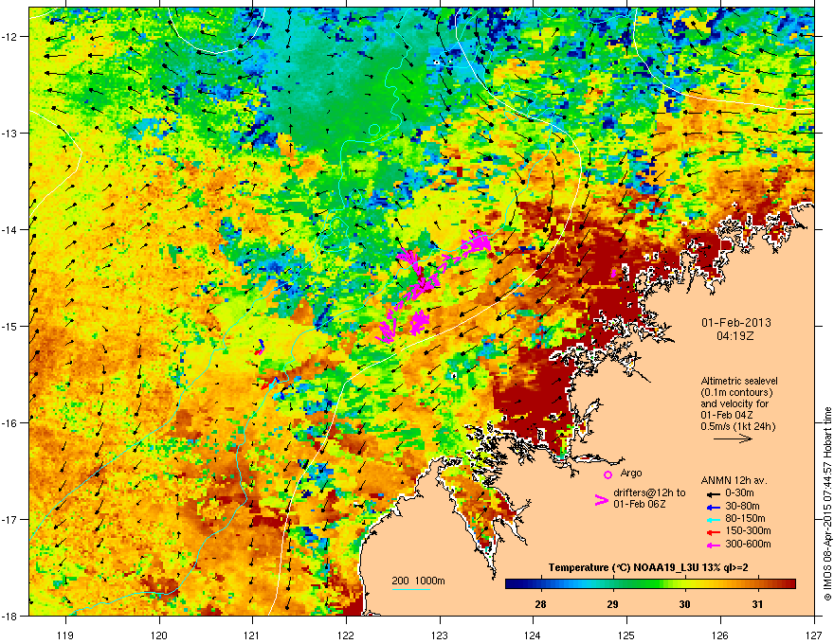Click latitude label -17 on left axis

[9, 519]
